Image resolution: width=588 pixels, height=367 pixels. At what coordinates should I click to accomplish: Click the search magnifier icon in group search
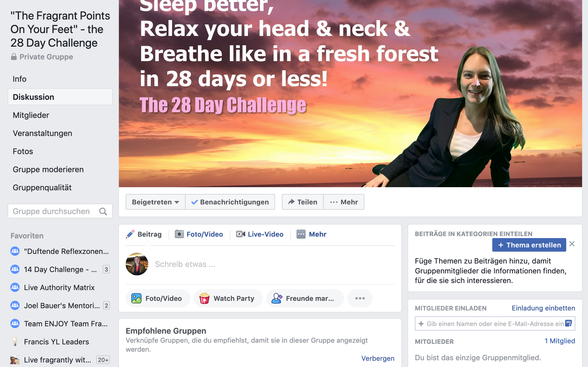pos(103,211)
